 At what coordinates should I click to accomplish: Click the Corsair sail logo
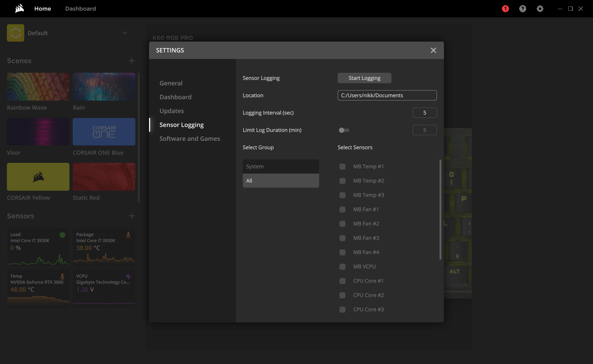click(20, 8)
